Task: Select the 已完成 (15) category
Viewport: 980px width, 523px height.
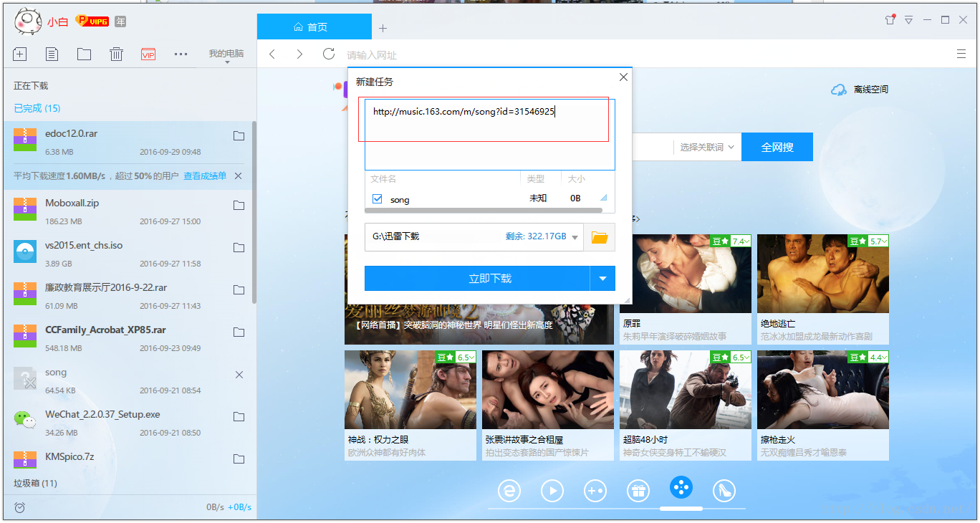Action: pos(37,109)
